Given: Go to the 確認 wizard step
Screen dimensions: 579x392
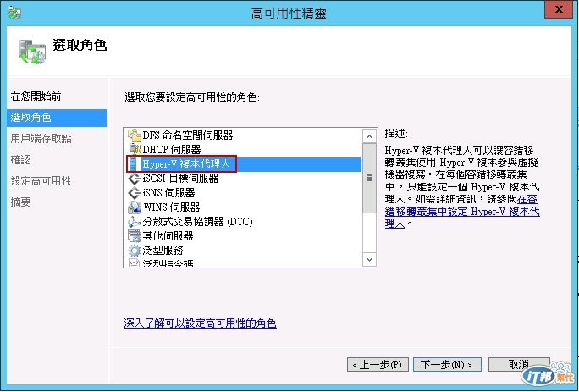Looking at the screenshot, I should (20, 160).
